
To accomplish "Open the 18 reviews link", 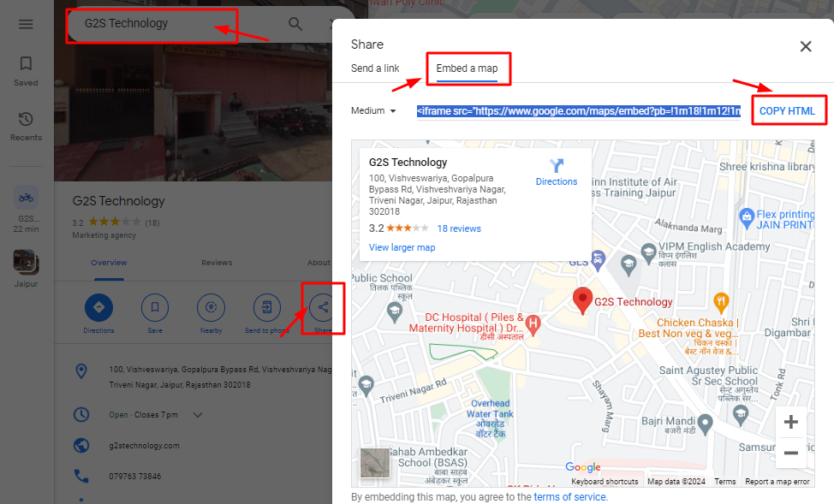I will (459, 228).
